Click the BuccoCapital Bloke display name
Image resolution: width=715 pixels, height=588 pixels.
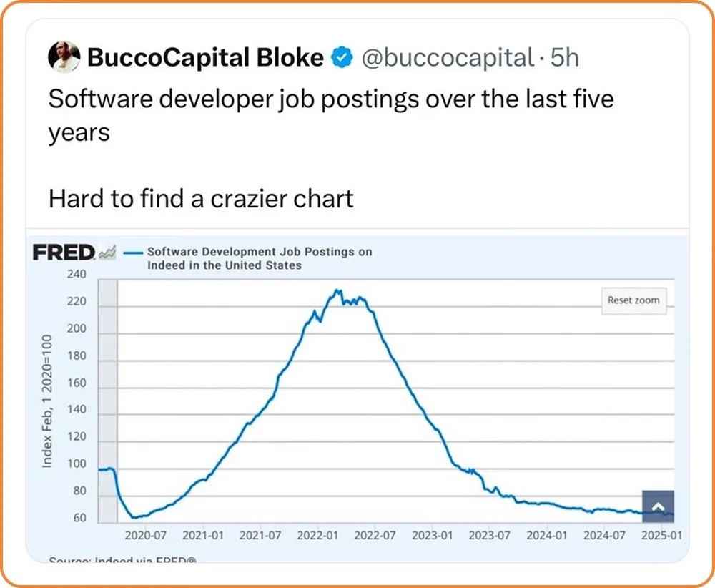coord(205,57)
